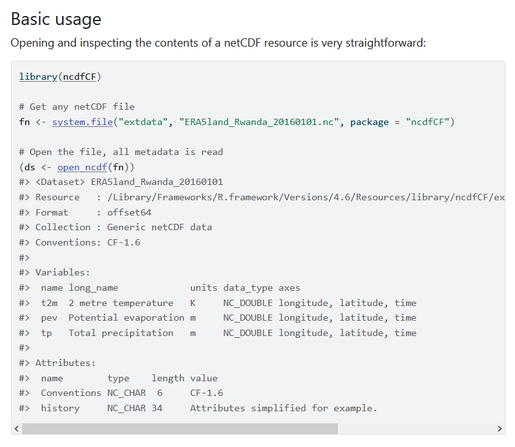This screenshot has width=515, height=447.
Task: Click the Variables: header line
Action: 55,272
